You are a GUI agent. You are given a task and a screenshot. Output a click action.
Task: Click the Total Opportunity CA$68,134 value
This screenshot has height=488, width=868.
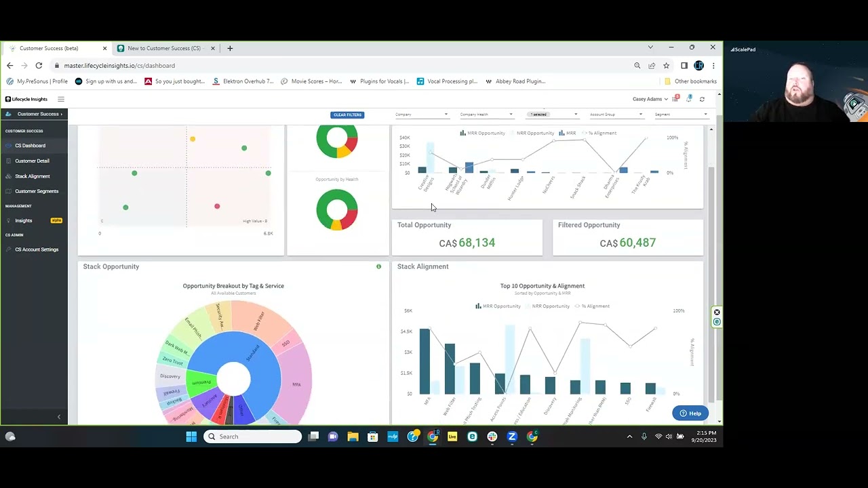(467, 243)
